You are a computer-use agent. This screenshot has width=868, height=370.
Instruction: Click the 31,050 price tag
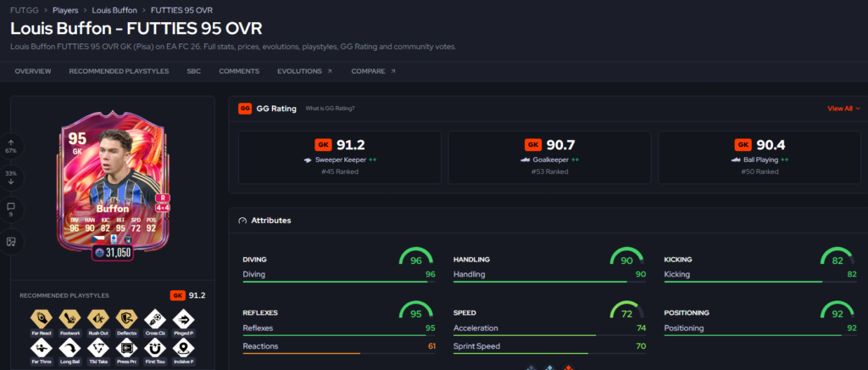(114, 253)
